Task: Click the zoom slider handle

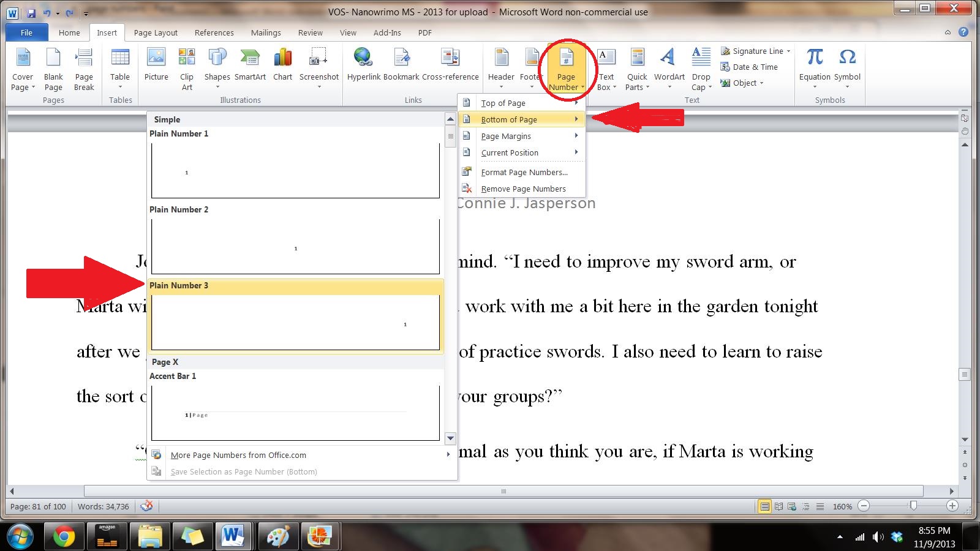Action: click(913, 506)
